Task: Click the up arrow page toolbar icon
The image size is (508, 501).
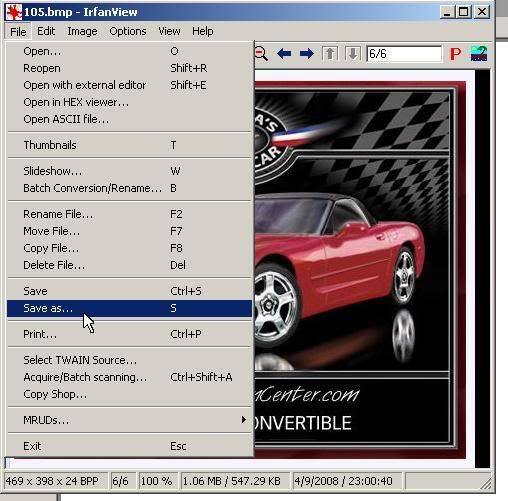Action: click(330, 54)
